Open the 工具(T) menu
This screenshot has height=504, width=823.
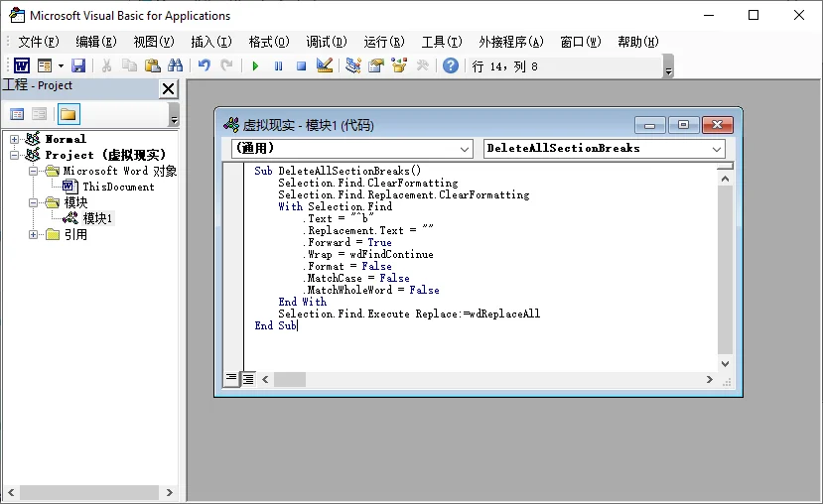pos(442,42)
